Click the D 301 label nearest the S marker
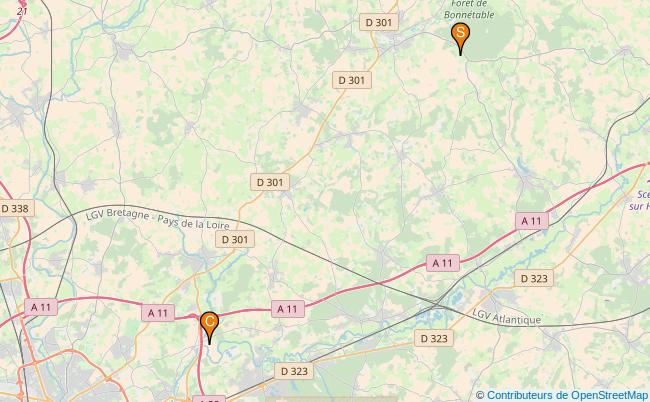 pos(378,22)
